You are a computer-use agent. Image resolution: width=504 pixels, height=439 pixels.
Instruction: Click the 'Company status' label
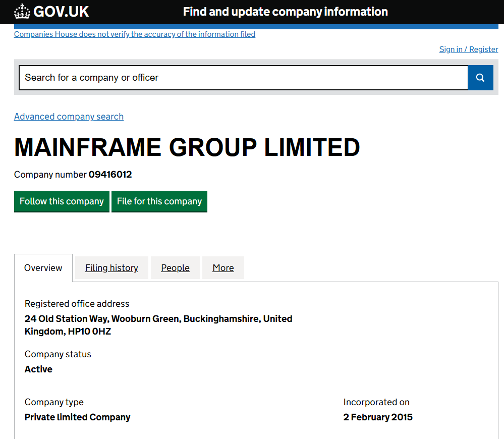point(58,354)
